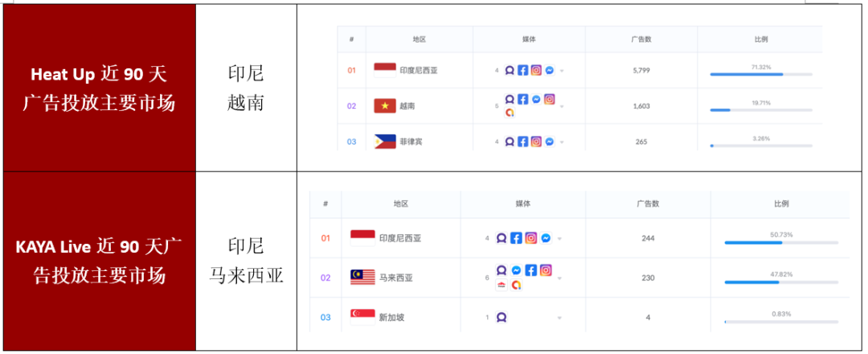Click the Philippines flag icon

385,142
